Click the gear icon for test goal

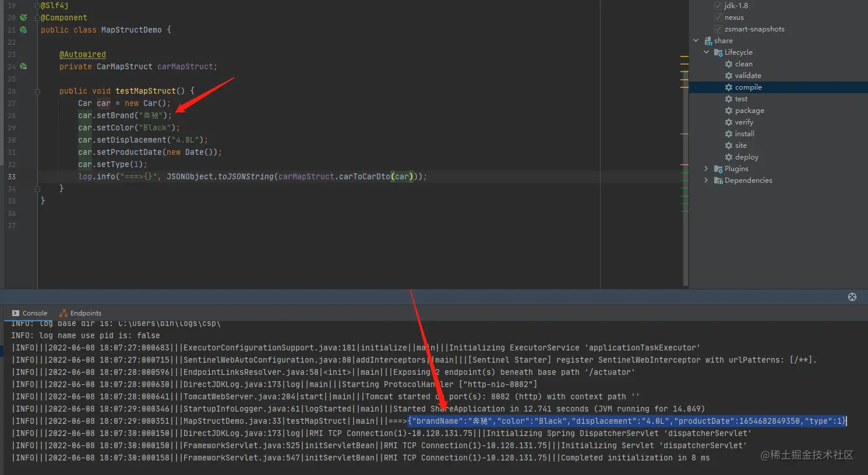(729, 99)
